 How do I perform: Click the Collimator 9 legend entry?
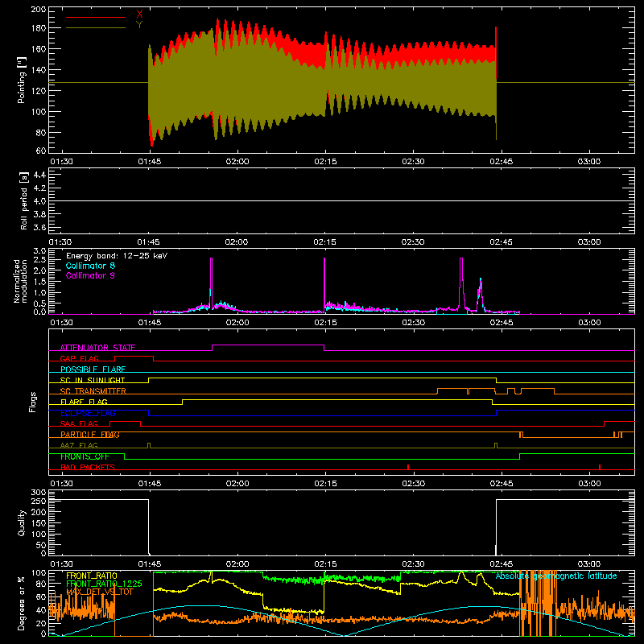tap(90, 275)
